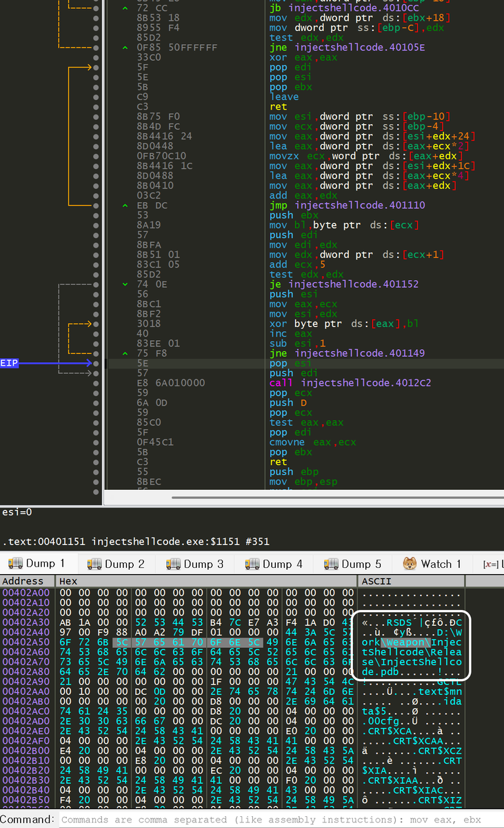Go to the Dump 5 tab
Viewport: 504px width, 828px height.
354,564
